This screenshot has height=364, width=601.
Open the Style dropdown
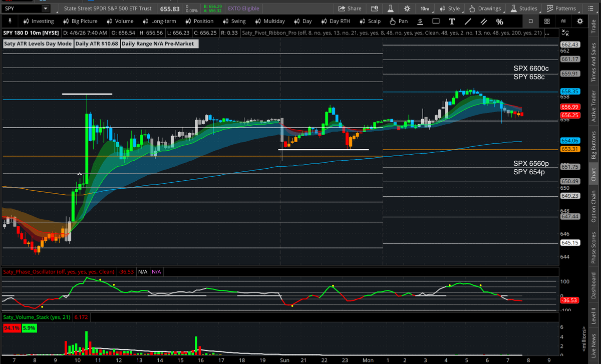click(x=449, y=9)
